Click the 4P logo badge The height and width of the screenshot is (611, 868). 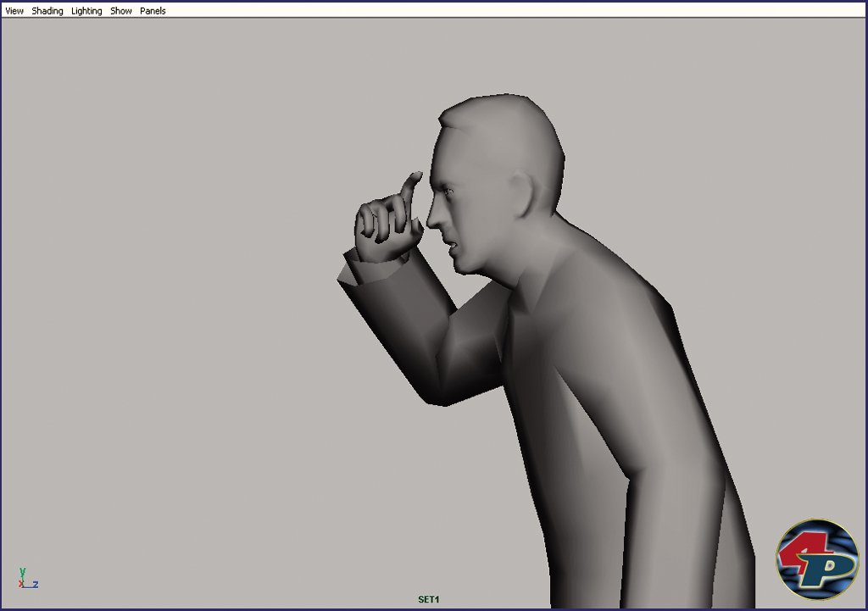click(817, 559)
